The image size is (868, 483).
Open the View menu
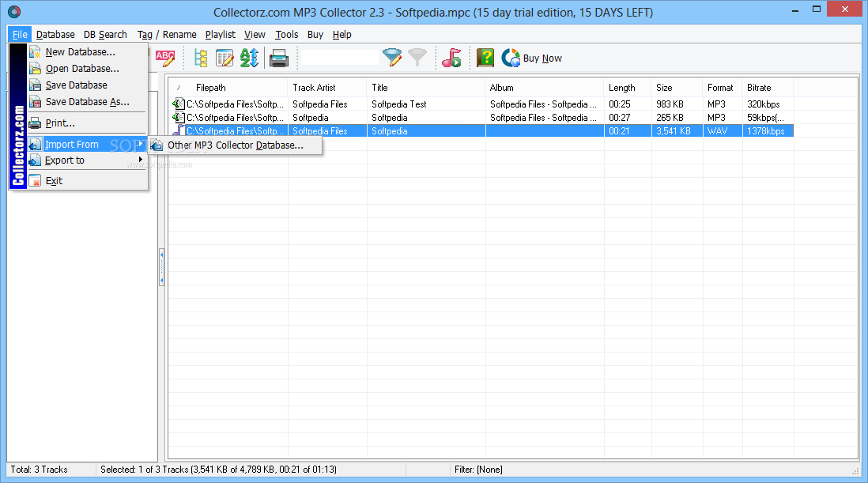(x=255, y=34)
